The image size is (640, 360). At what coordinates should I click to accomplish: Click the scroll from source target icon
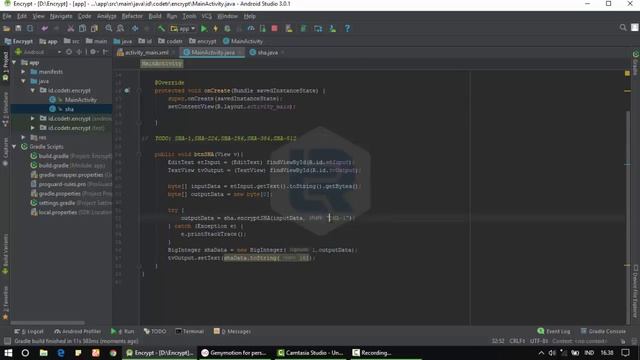pyautogui.click(x=69, y=52)
